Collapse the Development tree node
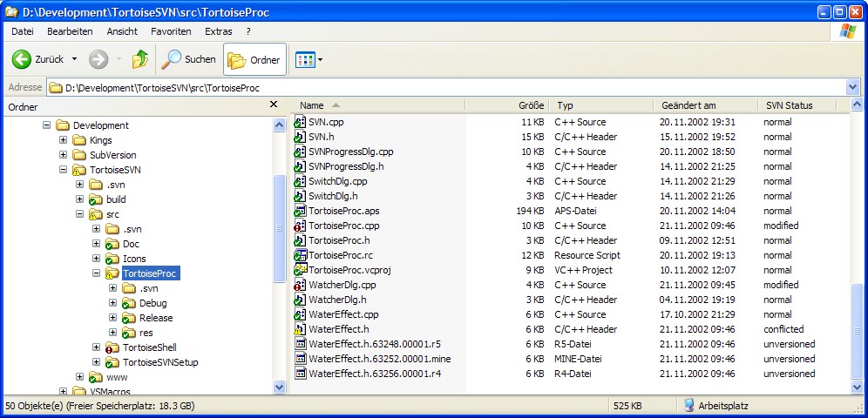868x418 pixels. (x=46, y=125)
